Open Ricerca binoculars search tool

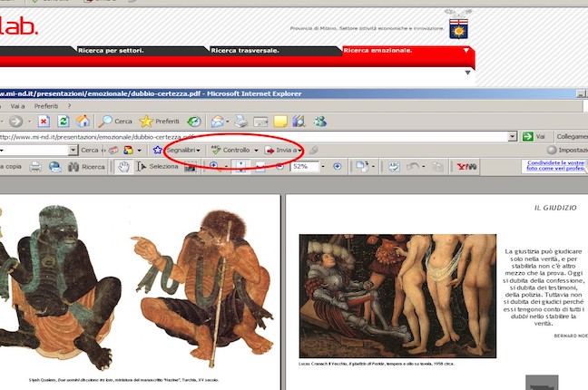[x=86, y=167]
